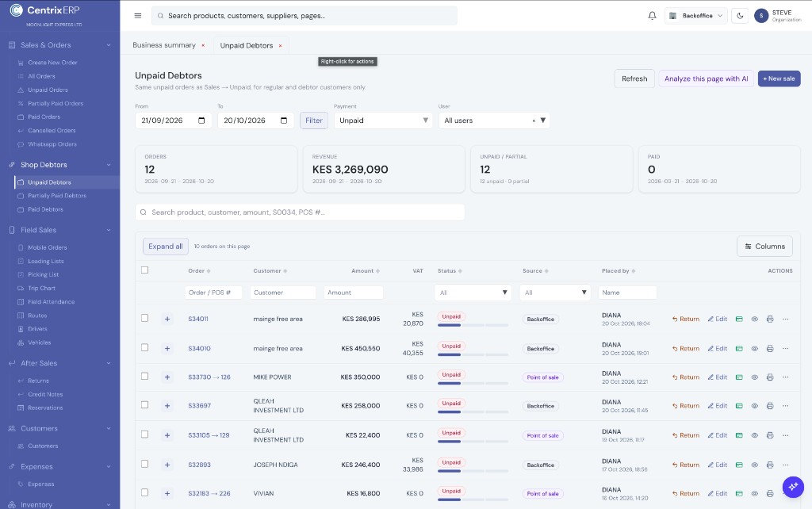Record payment for order S33697
Image resolution: width=812 pixels, height=509 pixels.
(739, 406)
